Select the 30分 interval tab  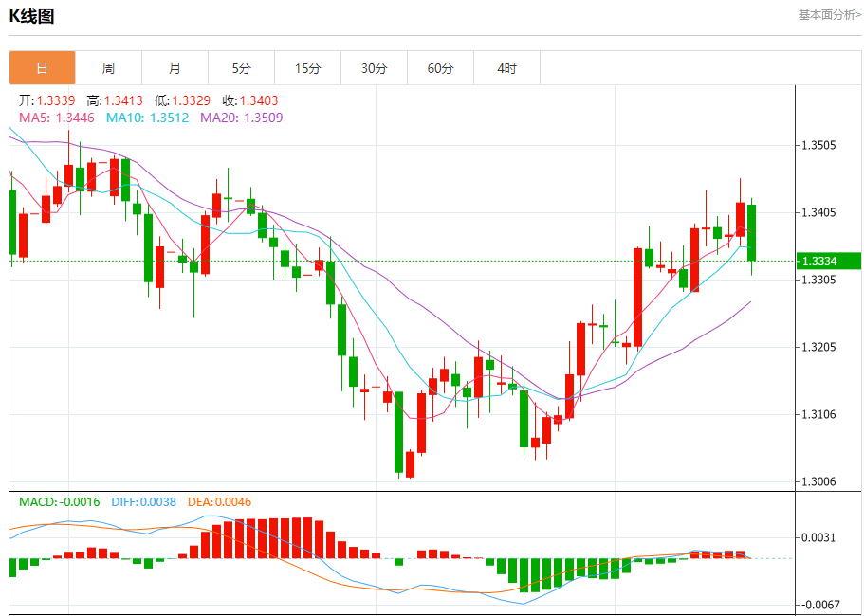(x=374, y=68)
